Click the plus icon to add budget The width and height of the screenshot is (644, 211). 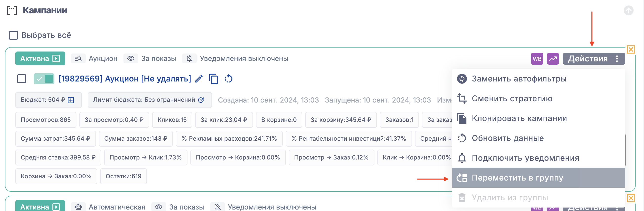point(71,100)
